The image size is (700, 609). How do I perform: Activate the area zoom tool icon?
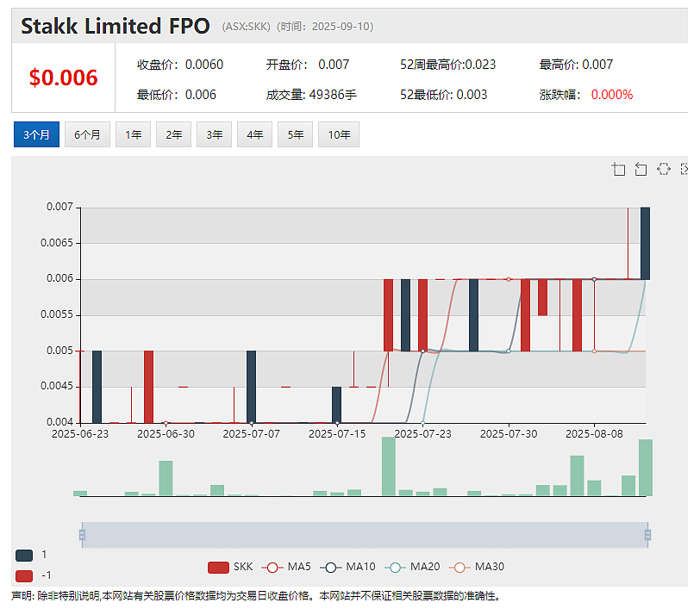pyautogui.click(x=618, y=169)
